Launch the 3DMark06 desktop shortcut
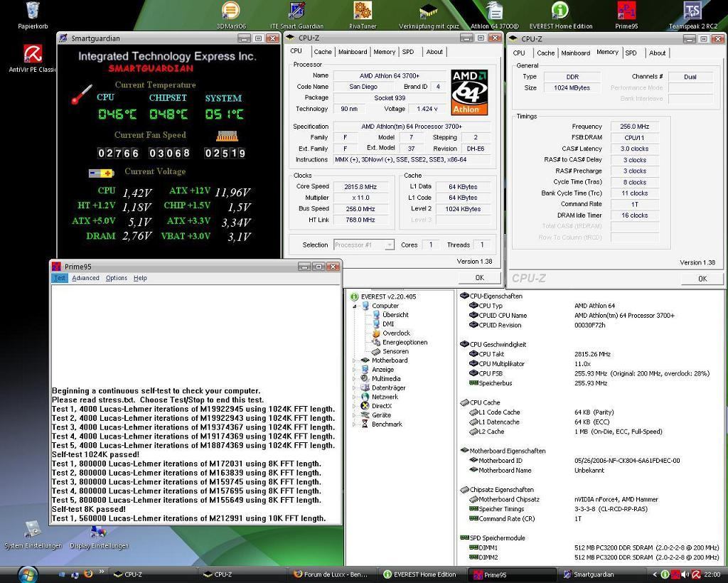The image size is (728, 583). click(231, 16)
